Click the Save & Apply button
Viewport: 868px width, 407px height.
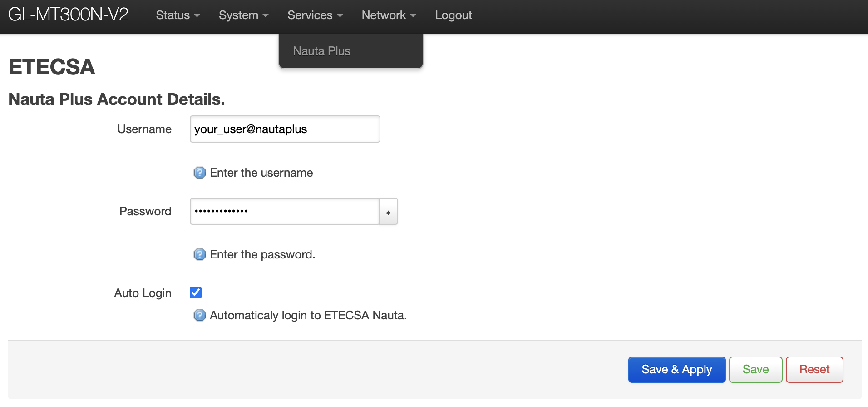tap(676, 369)
